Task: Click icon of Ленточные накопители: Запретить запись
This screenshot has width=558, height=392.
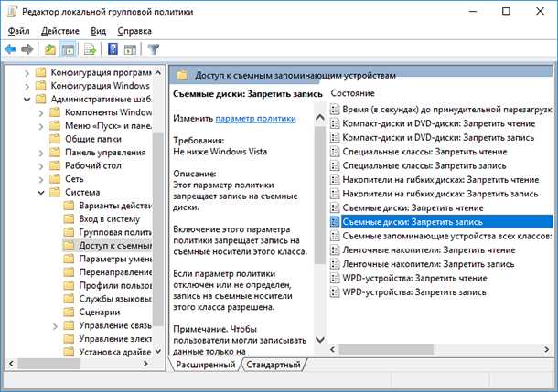Action: pos(335,264)
